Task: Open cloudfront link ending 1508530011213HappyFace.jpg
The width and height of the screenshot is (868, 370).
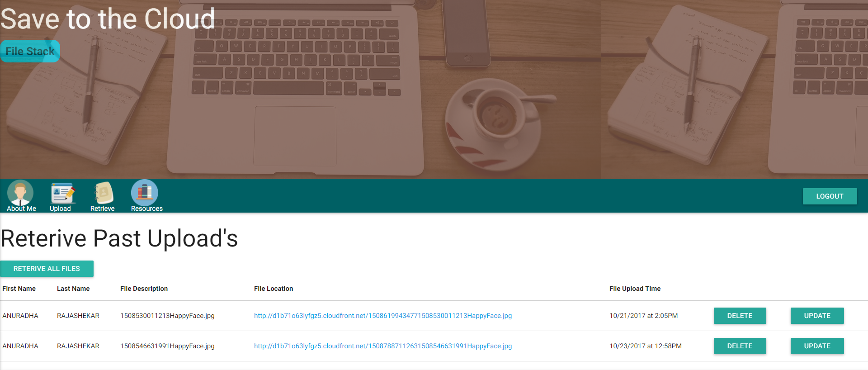Action: (383, 316)
